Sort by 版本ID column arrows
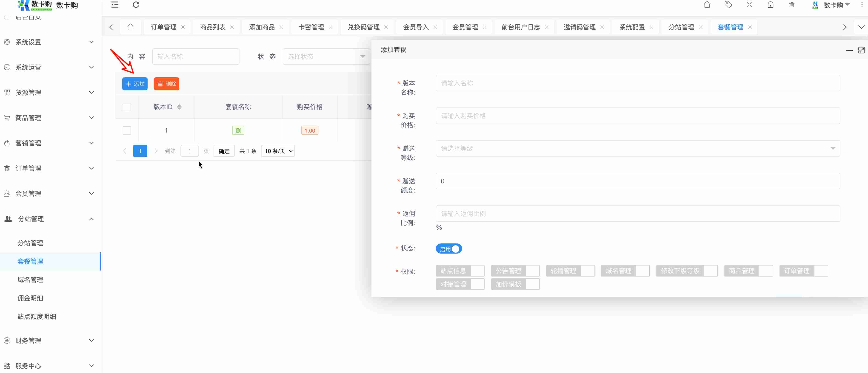The image size is (868, 373). [x=179, y=107]
